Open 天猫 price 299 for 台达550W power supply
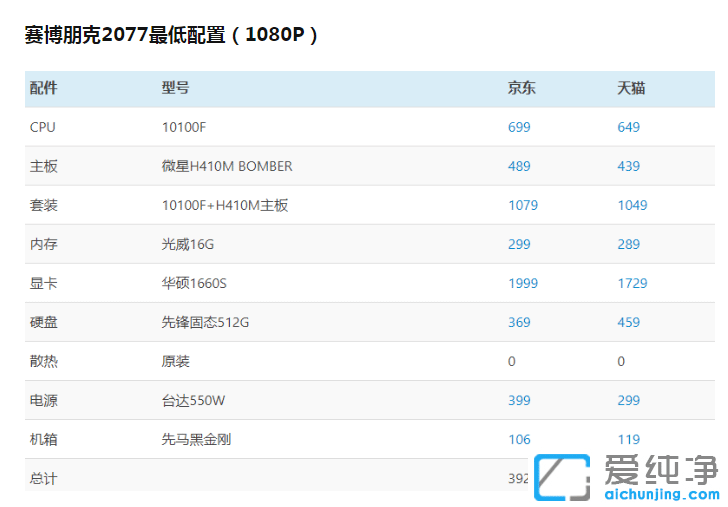Screen dimensions: 728x507 (628, 400)
